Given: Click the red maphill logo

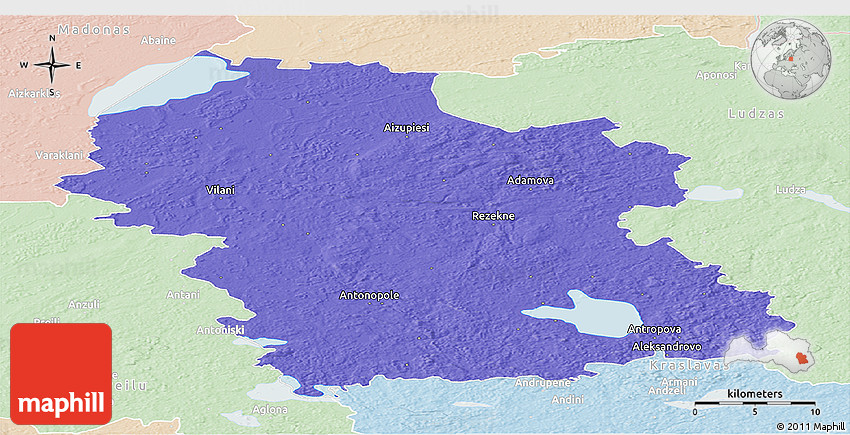Looking at the screenshot, I should click(61, 373).
